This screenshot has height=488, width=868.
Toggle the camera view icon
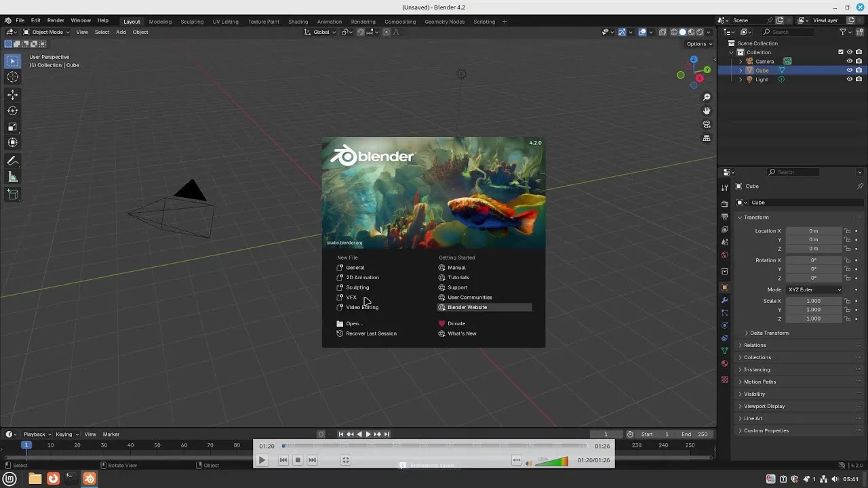(707, 125)
